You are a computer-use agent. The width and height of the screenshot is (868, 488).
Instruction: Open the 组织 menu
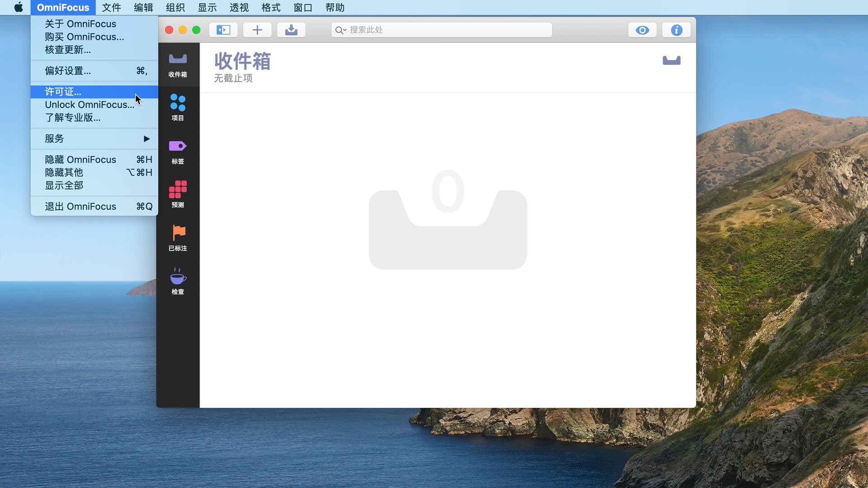[175, 7]
